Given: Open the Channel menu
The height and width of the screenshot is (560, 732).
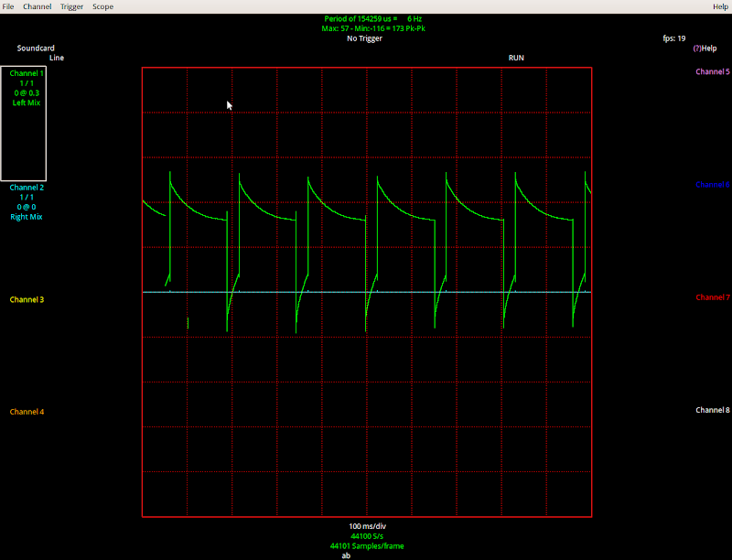Looking at the screenshot, I should pyautogui.click(x=38, y=6).
